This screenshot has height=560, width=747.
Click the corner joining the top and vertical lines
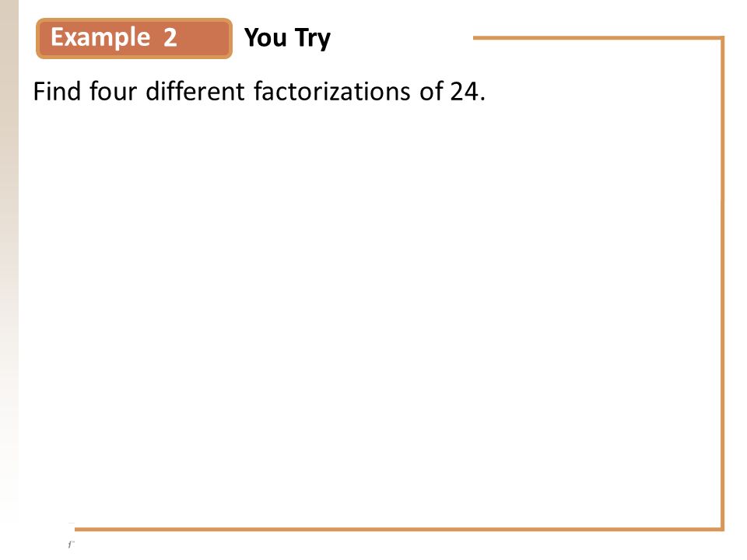(722, 39)
